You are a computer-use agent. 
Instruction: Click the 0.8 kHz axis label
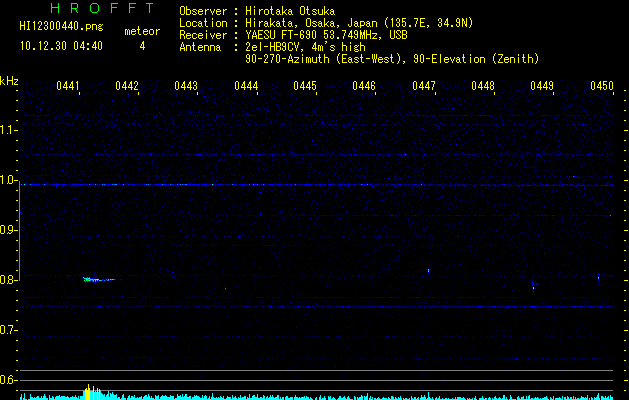pyautogui.click(x=8, y=280)
